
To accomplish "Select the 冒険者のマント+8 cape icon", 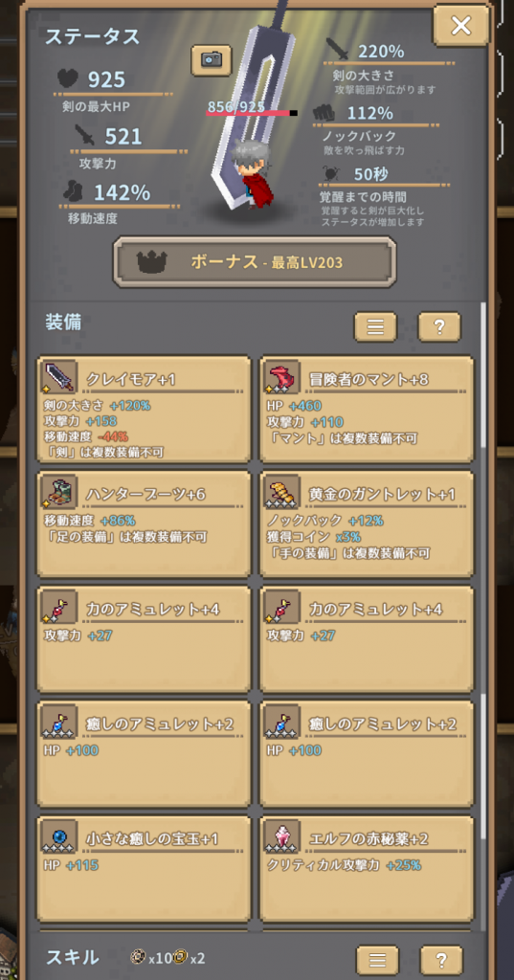I will 282,377.
